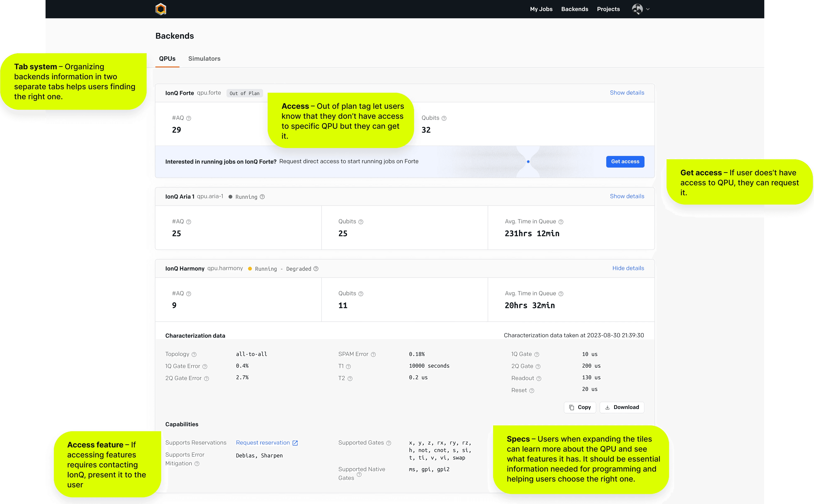Image resolution: width=814 pixels, height=504 pixels.
Task: Click the help icon beside Harmony Qubits
Action: (x=361, y=294)
